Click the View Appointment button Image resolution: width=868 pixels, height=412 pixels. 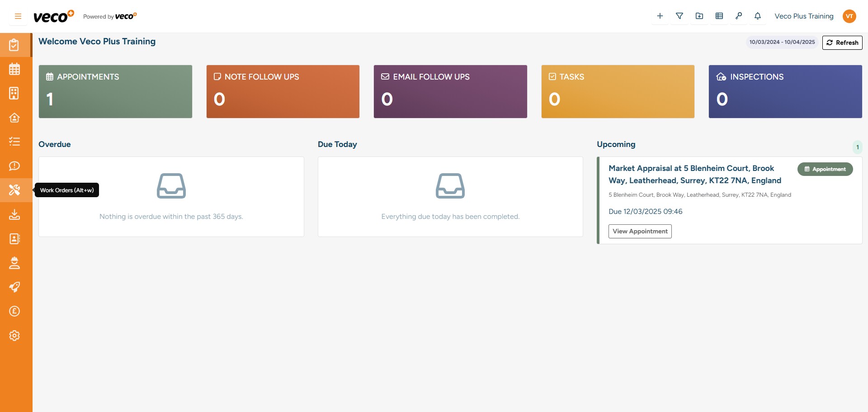point(640,231)
